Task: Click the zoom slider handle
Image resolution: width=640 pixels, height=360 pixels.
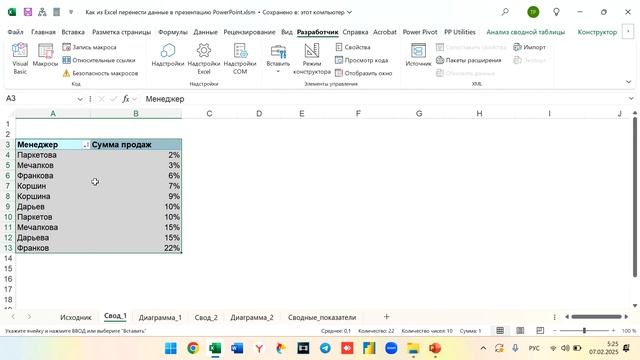Action: click(584, 331)
